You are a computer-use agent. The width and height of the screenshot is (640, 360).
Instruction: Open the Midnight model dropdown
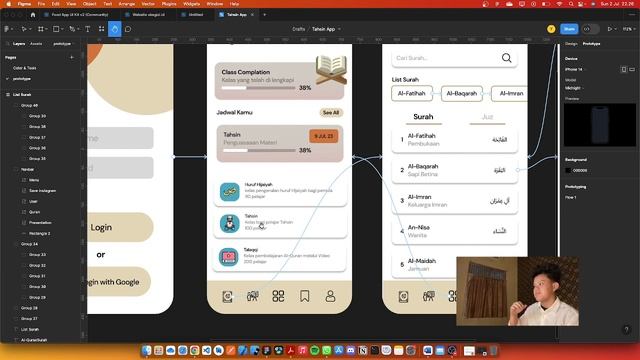click(x=574, y=88)
